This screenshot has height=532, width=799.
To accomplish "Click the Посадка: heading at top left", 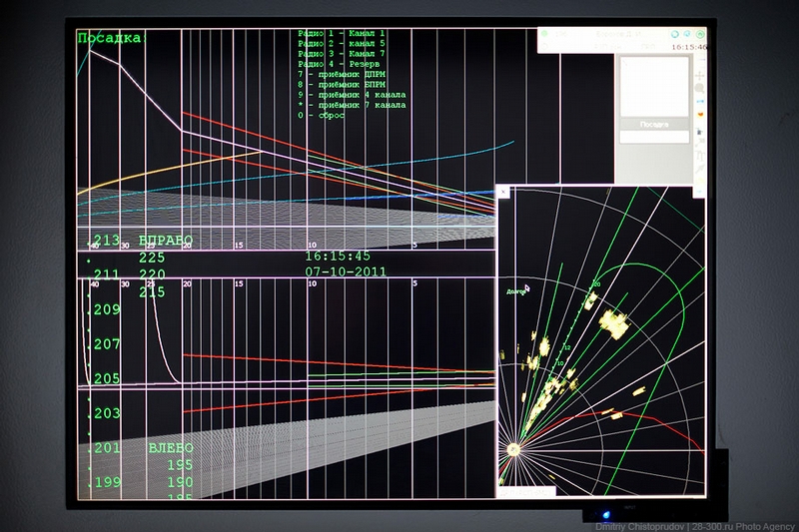I will click(112, 38).
